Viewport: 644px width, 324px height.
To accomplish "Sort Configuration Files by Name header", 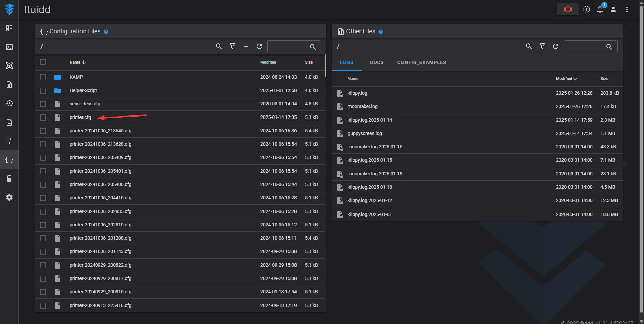I will coord(77,62).
